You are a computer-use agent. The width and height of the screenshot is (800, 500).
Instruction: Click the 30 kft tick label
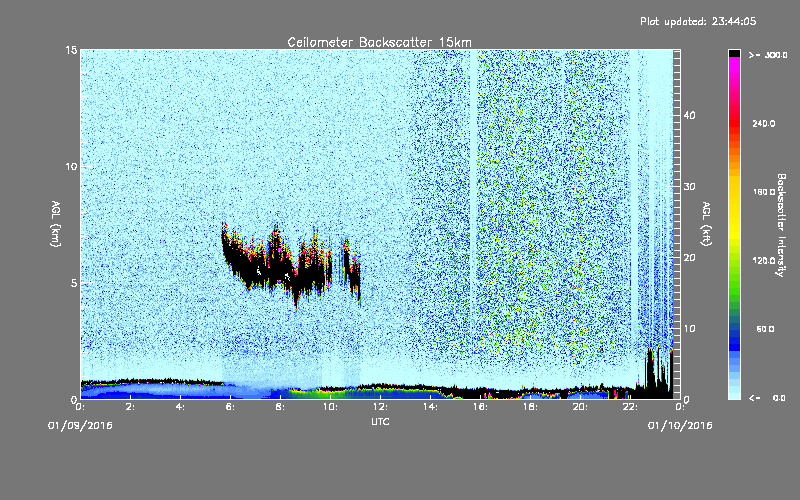pyautogui.click(x=689, y=186)
